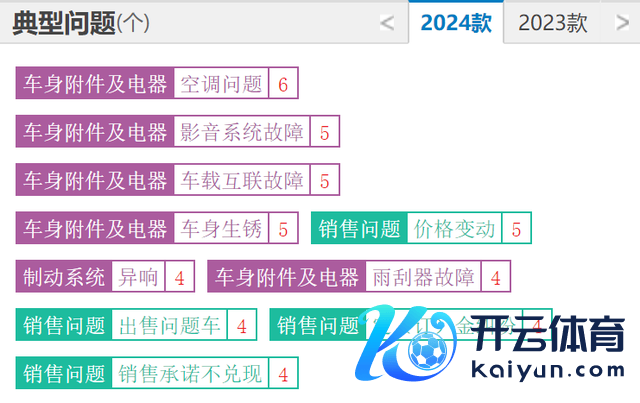640x403 pixels.
Task: Click count 4 beside 雨刮器故障
Action: click(x=495, y=277)
